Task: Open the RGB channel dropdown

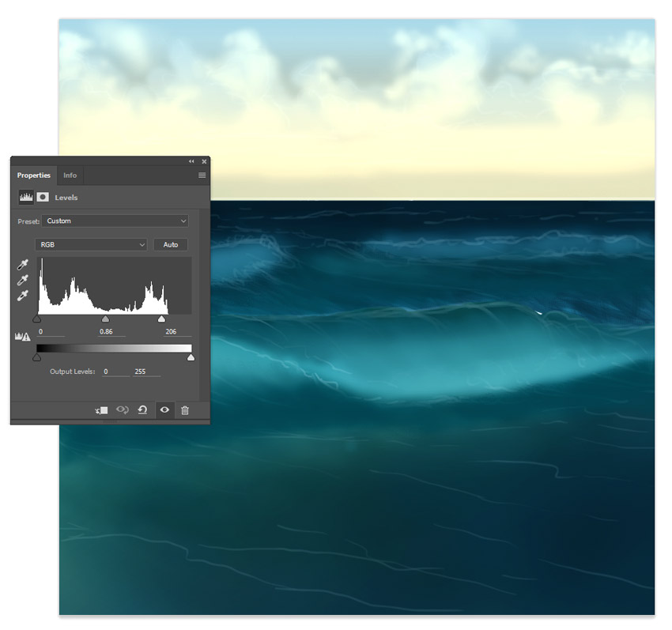Action: point(90,244)
